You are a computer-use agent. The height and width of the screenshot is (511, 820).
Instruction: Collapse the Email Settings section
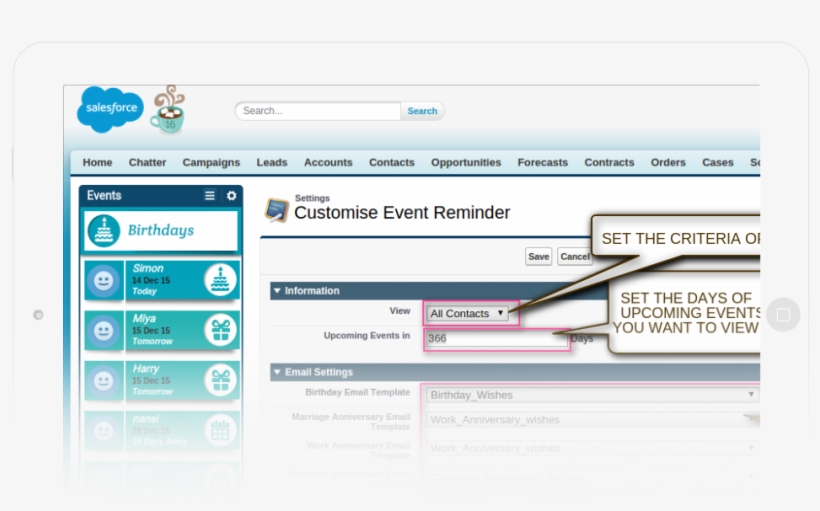coord(277,372)
